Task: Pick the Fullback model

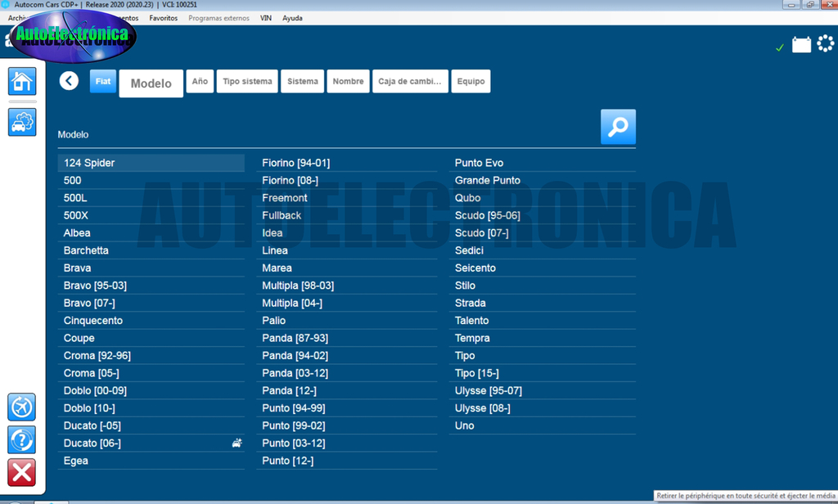Action: (x=347, y=215)
